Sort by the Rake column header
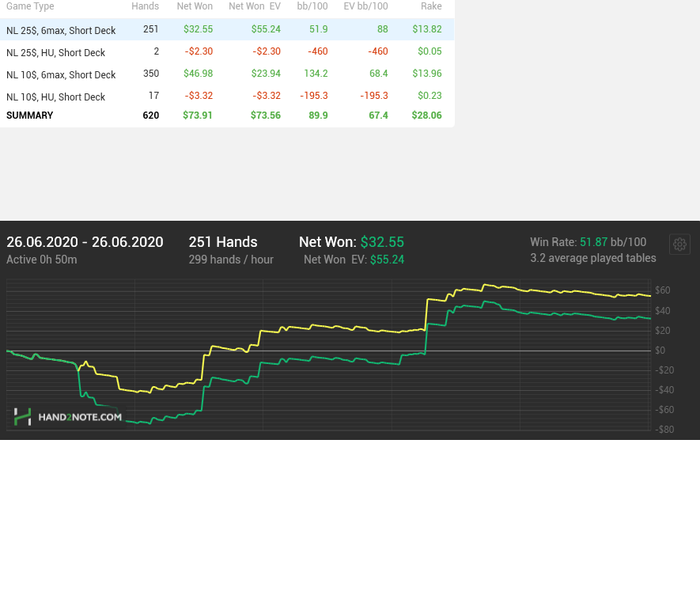The width and height of the screenshot is (700, 599). pyautogui.click(x=431, y=6)
